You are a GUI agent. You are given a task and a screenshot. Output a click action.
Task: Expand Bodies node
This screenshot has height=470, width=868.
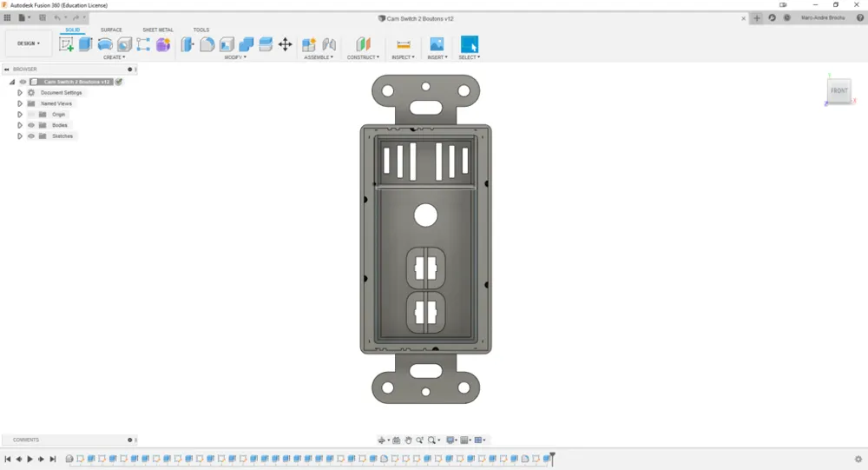19,125
